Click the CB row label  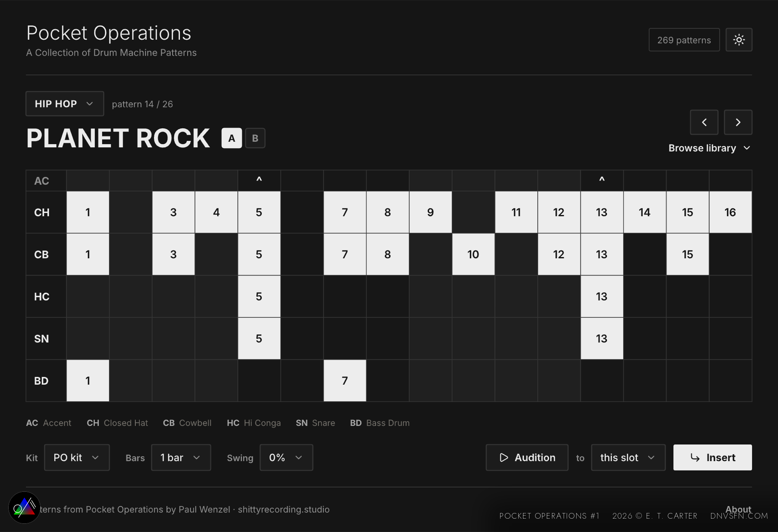click(41, 254)
